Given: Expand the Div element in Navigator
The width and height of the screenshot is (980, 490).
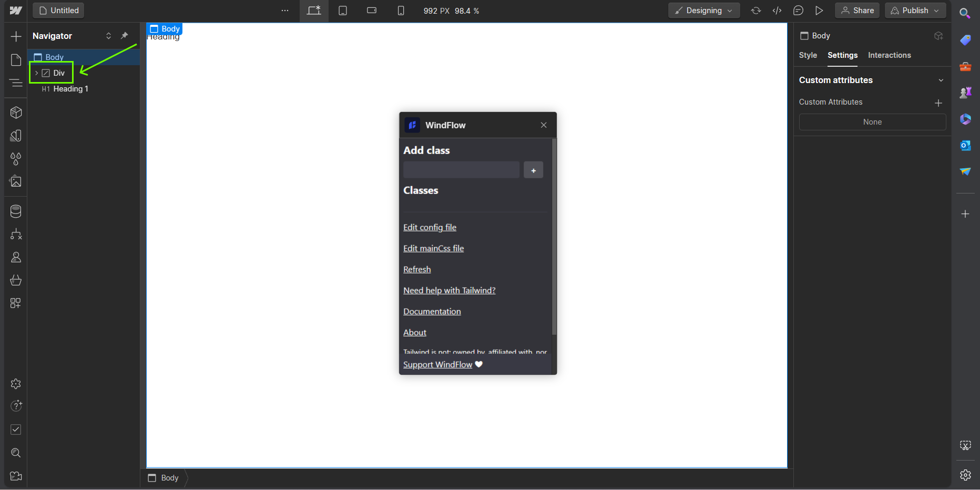Looking at the screenshot, I should point(36,73).
